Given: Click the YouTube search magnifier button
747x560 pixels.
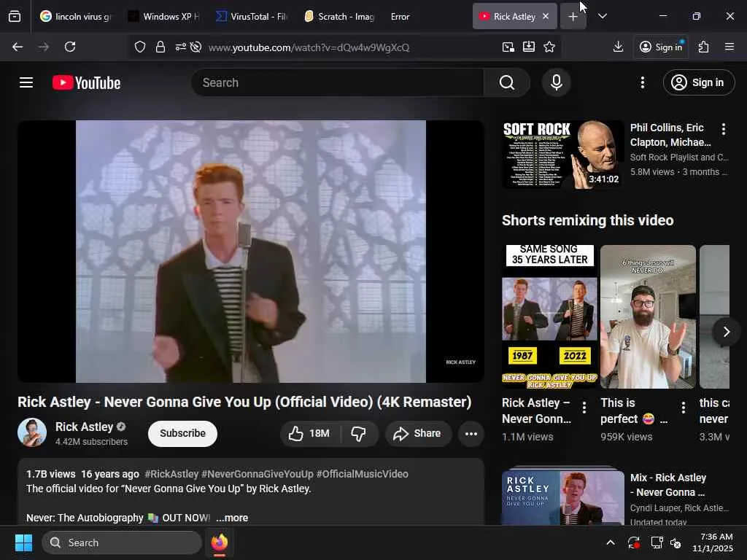Looking at the screenshot, I should point(507,82).
